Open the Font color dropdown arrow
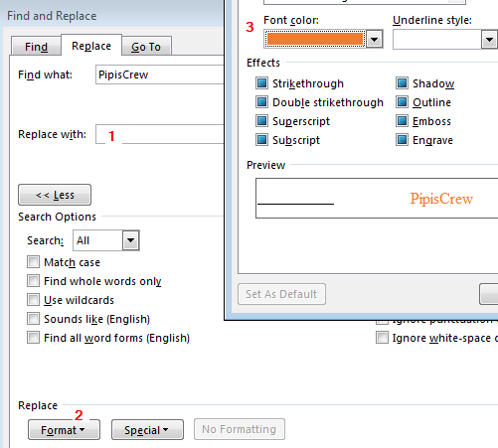The height and width of the screenshot is (448, 498). pos(375,40)
